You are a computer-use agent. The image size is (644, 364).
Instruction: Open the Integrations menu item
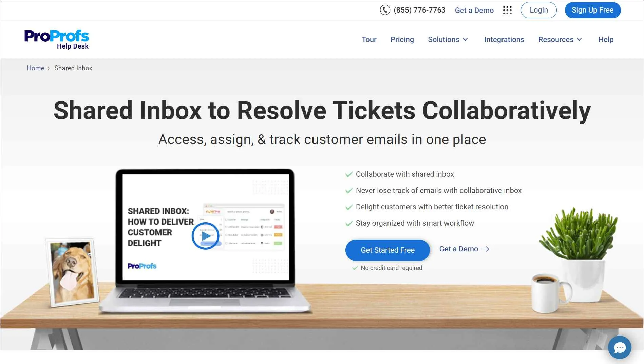coord(504,40)
